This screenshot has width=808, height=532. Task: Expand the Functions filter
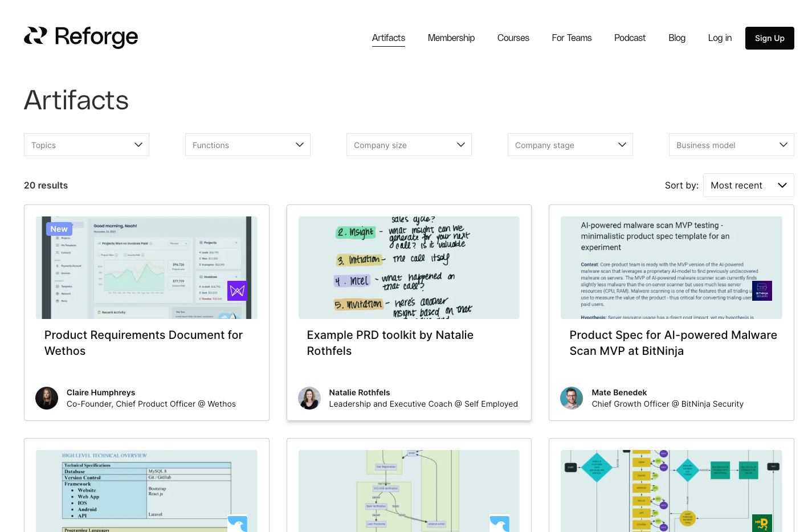coord(248,145)
